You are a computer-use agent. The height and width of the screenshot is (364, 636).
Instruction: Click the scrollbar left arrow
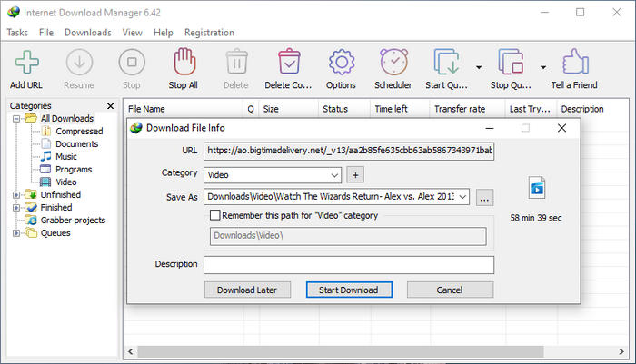[x=131, y=351]
